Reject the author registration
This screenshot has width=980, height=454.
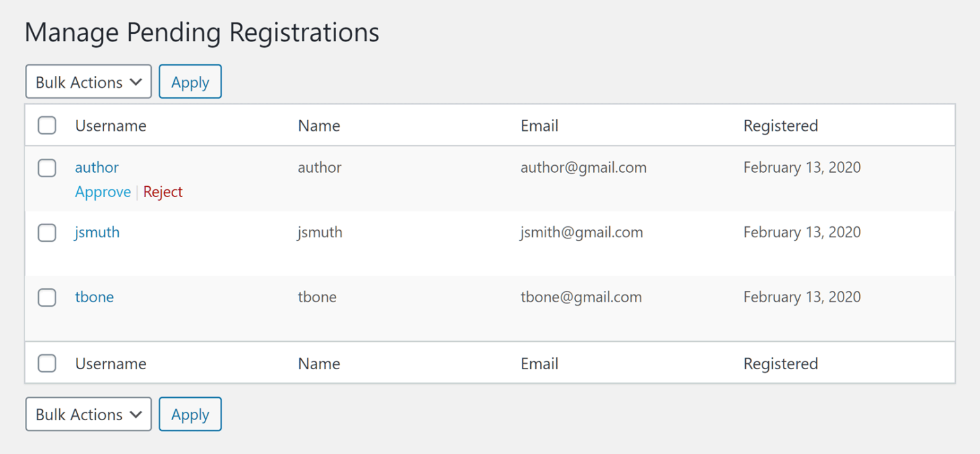click(163, 192)
